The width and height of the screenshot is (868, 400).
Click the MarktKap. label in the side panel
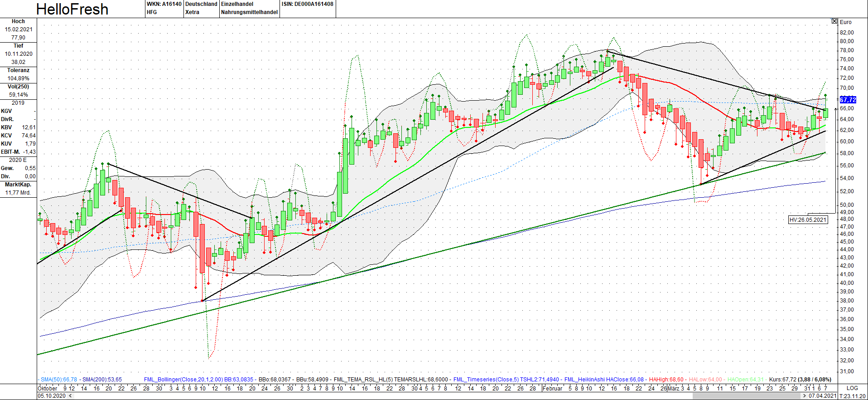[x=18, y=185]
